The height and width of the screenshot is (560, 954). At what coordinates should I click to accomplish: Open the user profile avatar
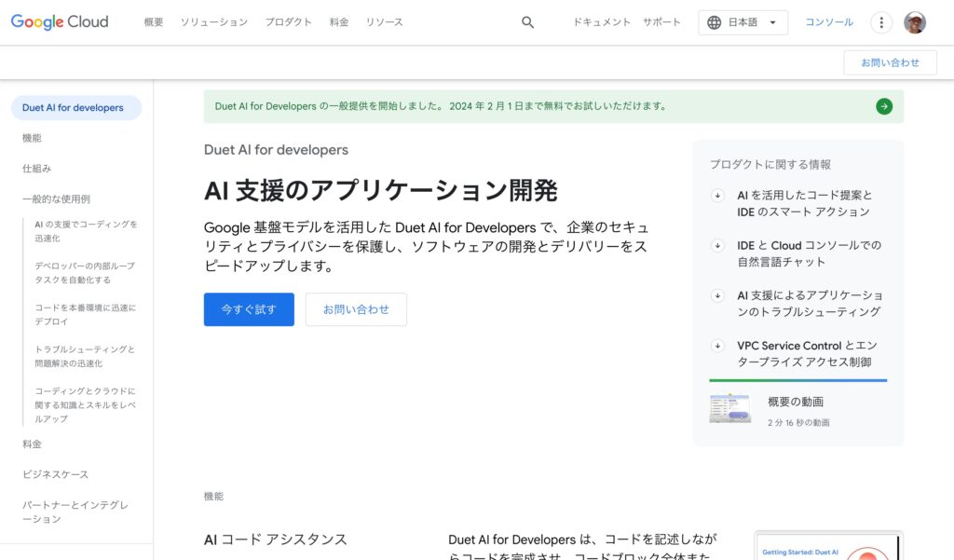tap(915, 22)
